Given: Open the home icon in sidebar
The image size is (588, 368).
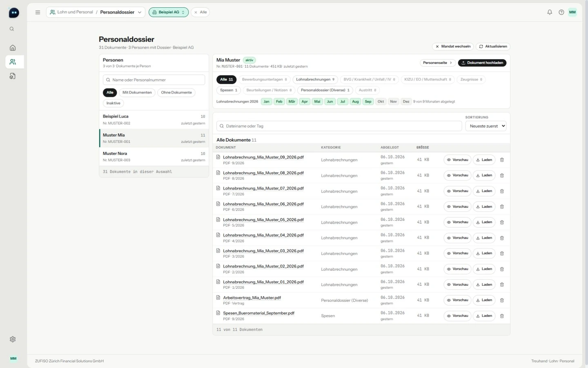Looking at the screenshot, I should [13, 48].
